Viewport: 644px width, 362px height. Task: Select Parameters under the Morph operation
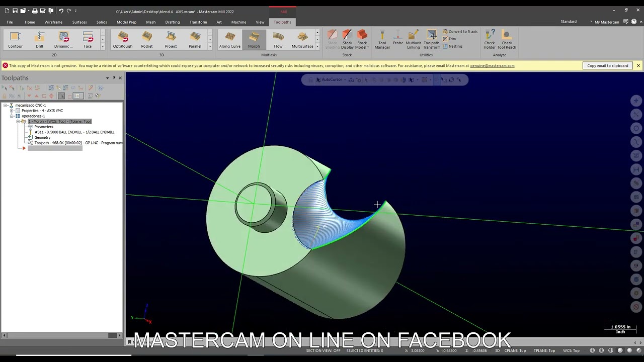click(44, 127)
